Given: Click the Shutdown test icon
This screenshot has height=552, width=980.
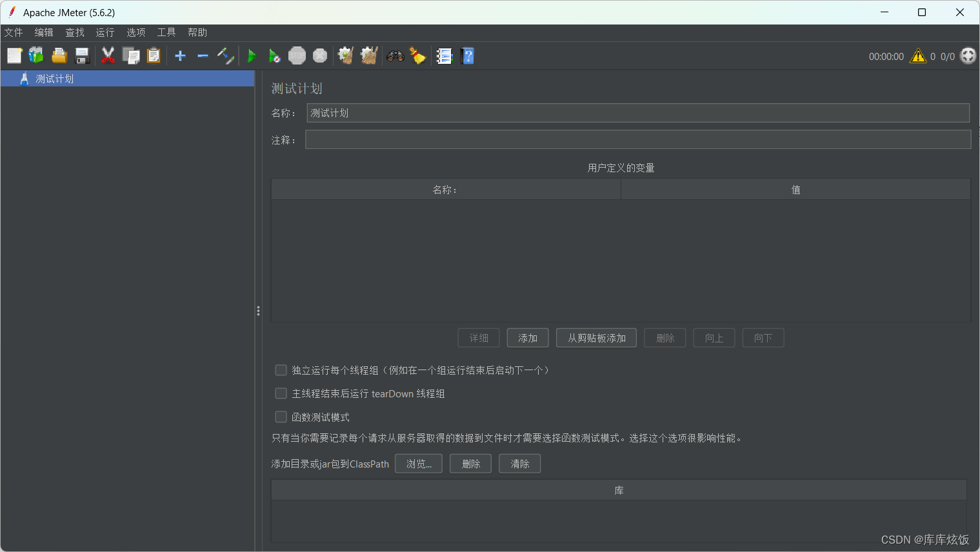Looking at the screenshot, I should (x=319, y=55).
